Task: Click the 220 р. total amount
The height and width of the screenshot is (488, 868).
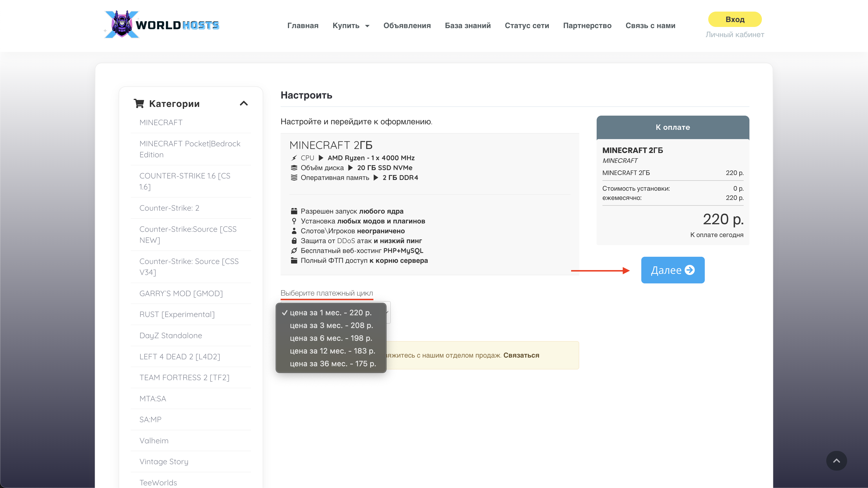Action: (x=723, y=219)
